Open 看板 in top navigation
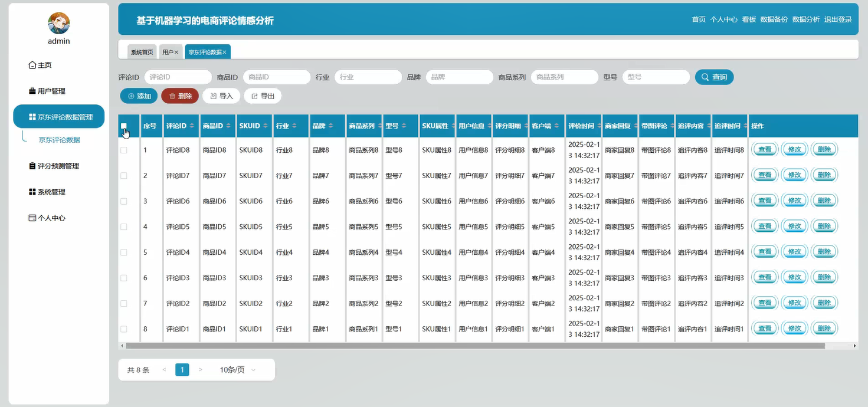 749,19
